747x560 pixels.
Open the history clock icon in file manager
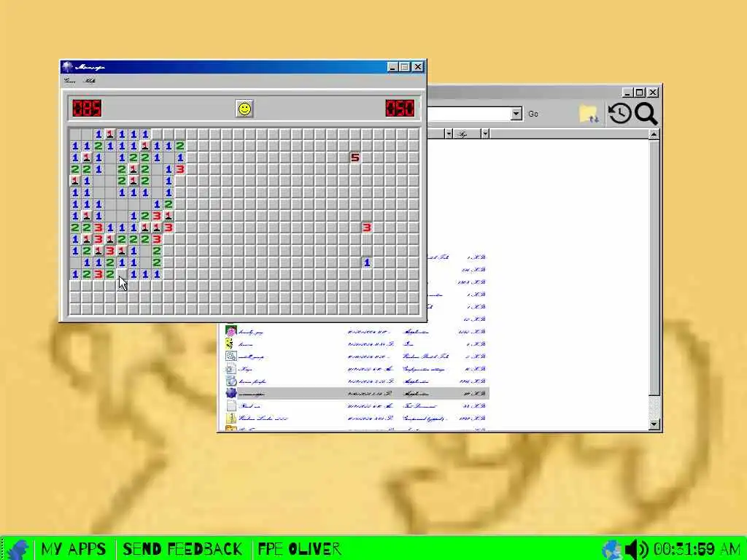click(620, 114)
